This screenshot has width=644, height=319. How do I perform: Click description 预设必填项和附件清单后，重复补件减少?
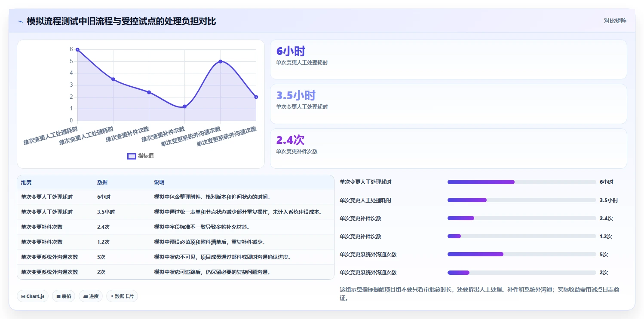[x=209, y=242]
